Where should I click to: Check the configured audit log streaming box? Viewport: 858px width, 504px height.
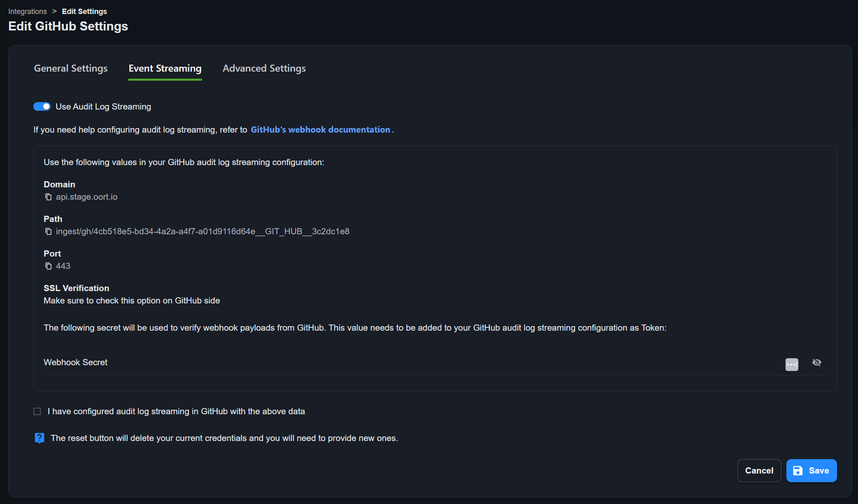[37, 412]
